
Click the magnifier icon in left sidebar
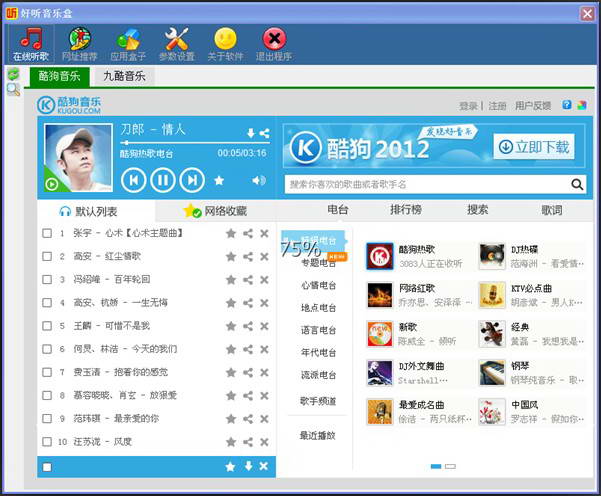(x=13, y=89)
